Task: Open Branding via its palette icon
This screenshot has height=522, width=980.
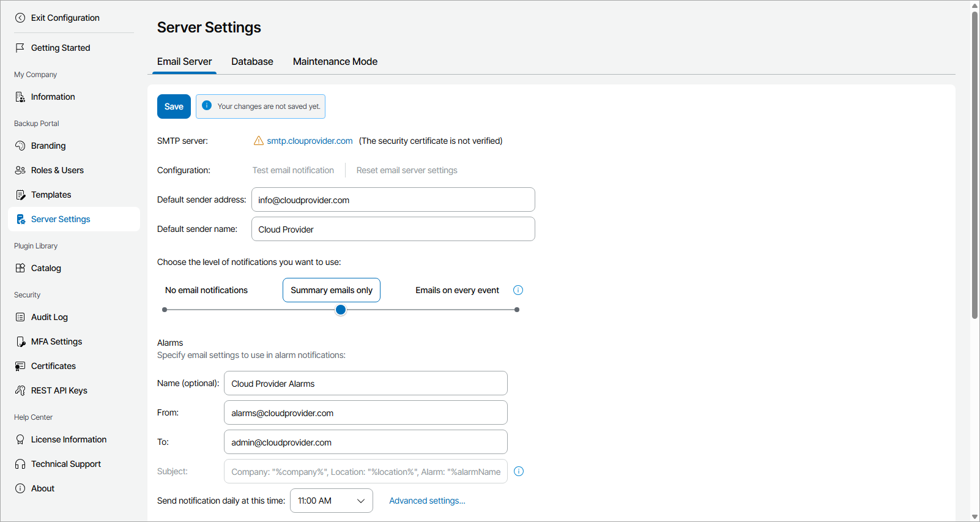Action: [x=20, y=146]
